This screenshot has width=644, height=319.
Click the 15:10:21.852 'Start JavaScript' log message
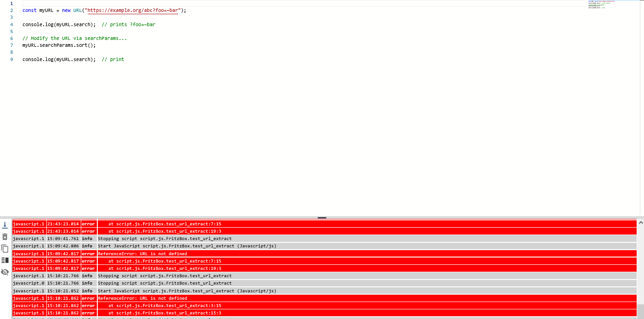point(367,291)
